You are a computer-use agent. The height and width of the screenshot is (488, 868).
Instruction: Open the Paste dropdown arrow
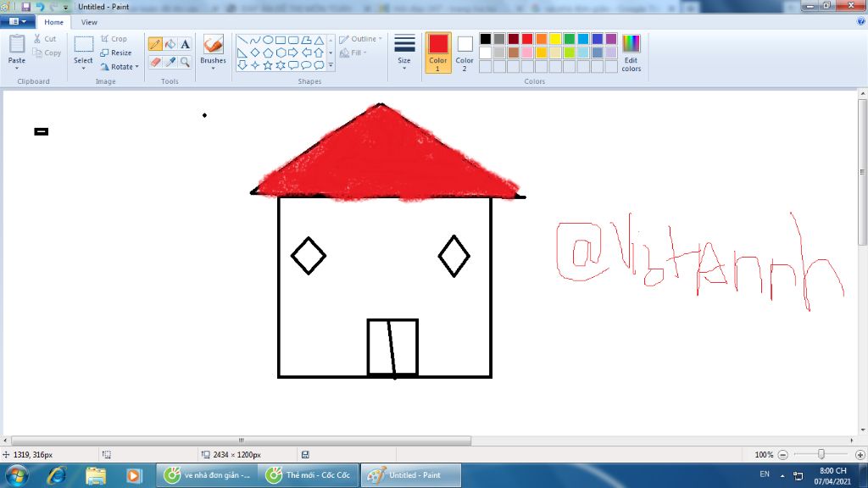coord(17,68)
